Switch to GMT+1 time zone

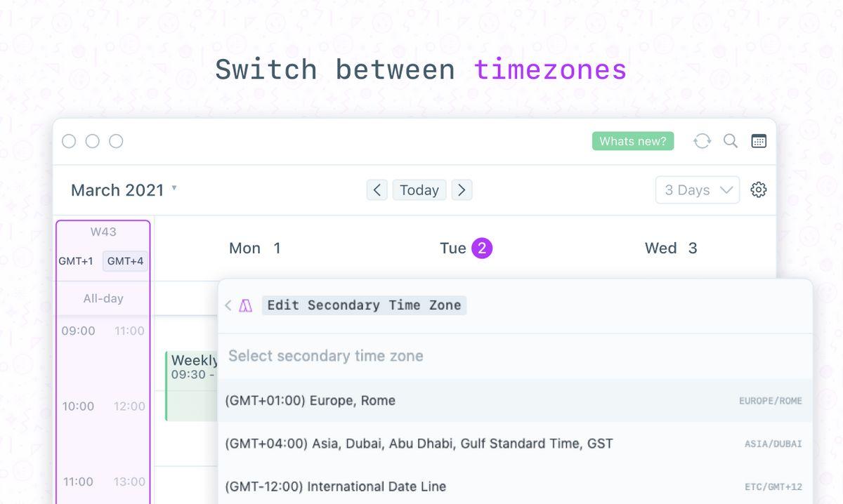pyautogui.click(x=76, y=261)
